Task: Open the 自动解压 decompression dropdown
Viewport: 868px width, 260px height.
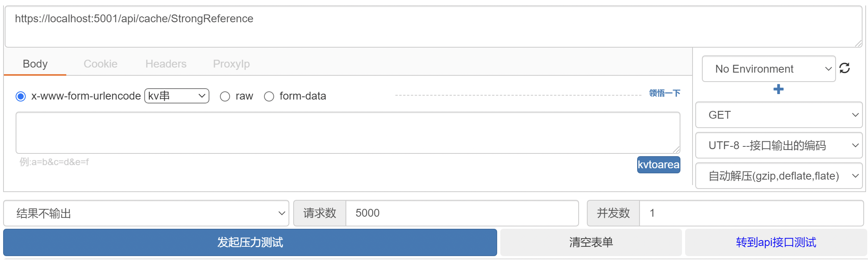Action: [x=779, y=176]
